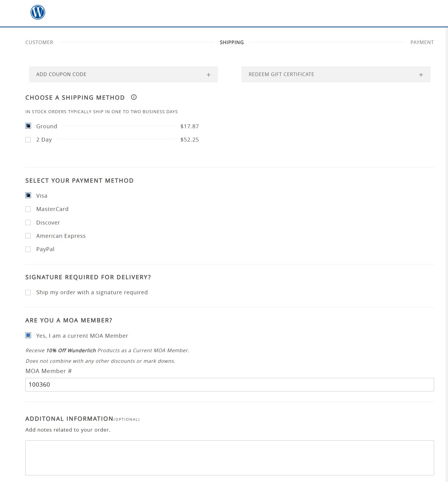Pick MasterCard payment method
Viewport: 448px width, 482px height.
click(28, 209)
